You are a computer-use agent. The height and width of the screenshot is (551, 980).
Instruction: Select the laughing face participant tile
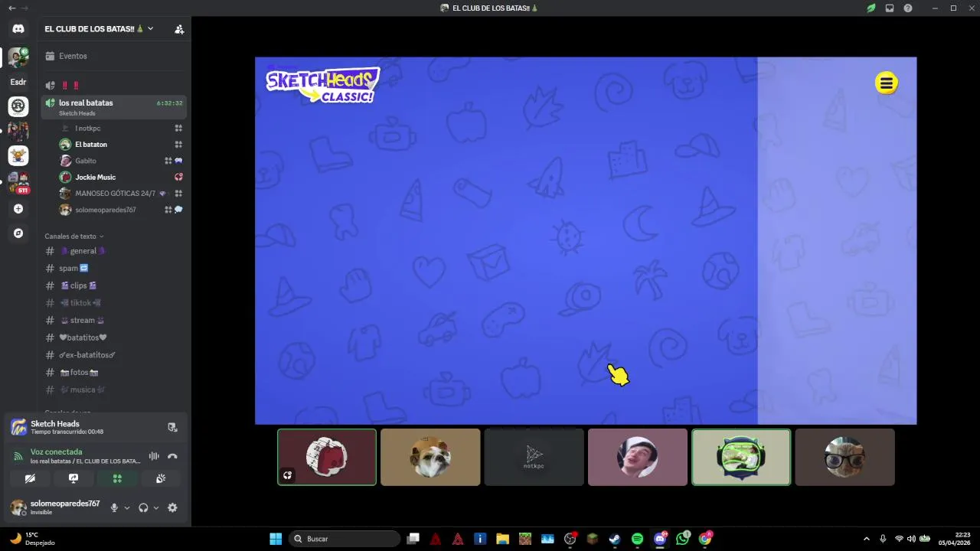tap(638, 457)
